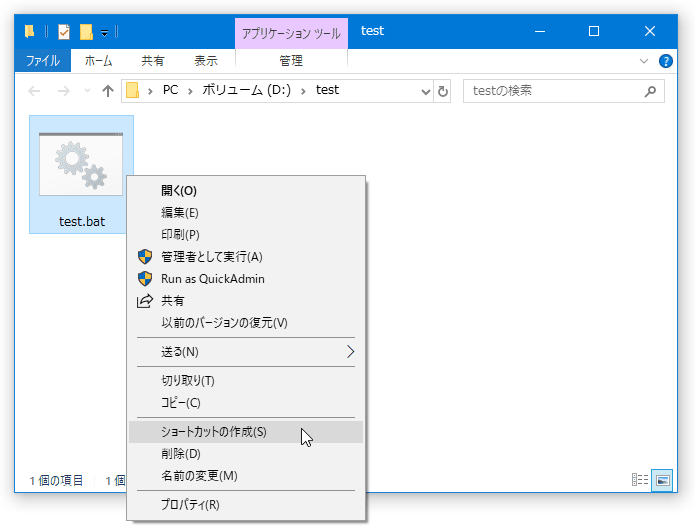
Task: Go up one folder level arrow
Action: 108,91
